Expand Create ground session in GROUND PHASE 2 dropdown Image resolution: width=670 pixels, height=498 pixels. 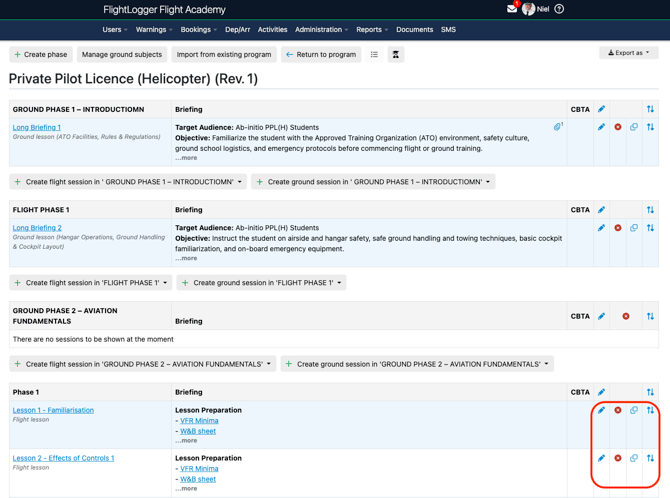coord(417,364)
